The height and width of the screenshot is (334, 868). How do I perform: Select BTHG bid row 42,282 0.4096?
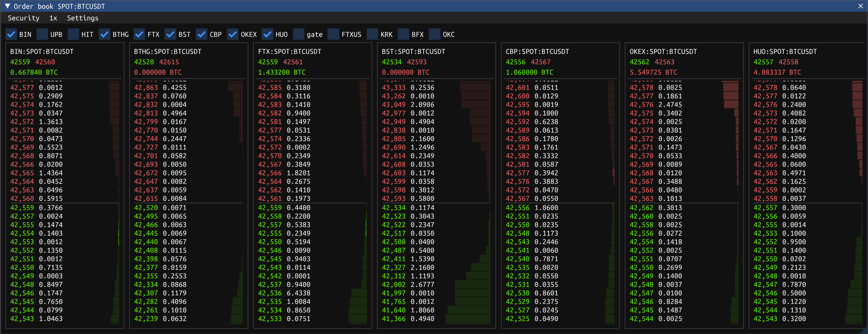pyautogui.click(x=188, y=302)
